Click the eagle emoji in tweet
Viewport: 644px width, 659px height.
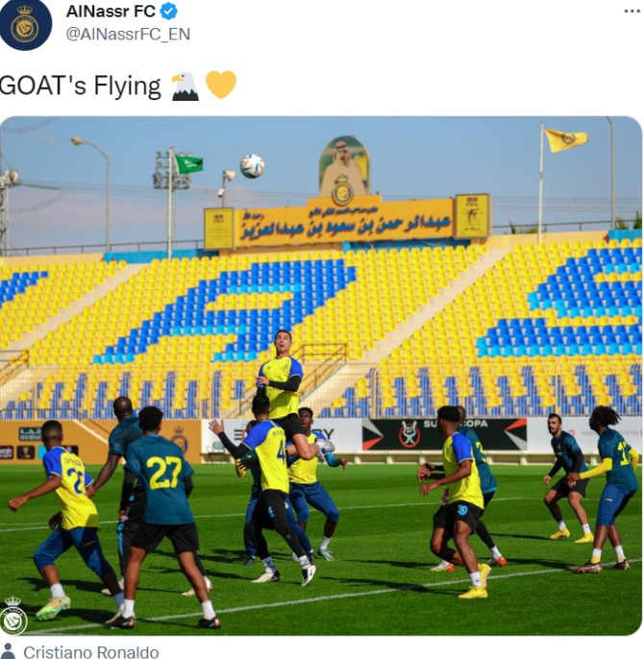coord(185,86)
